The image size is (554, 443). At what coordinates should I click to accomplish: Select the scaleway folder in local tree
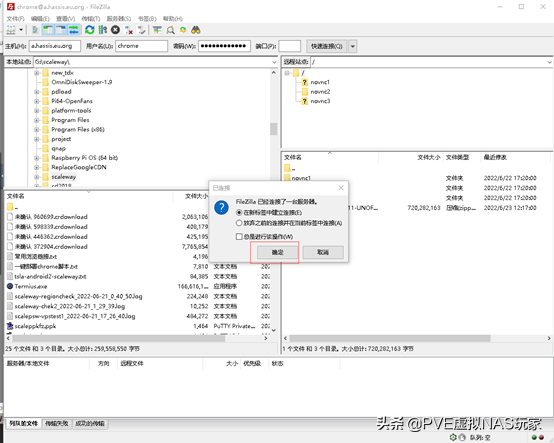click(x=64, y=177)
